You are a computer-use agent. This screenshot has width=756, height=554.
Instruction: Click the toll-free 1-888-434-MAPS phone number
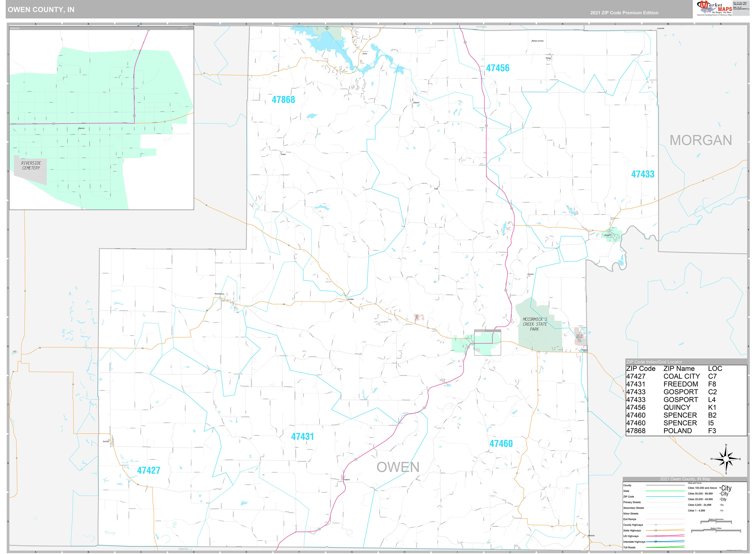click(740, 4)
